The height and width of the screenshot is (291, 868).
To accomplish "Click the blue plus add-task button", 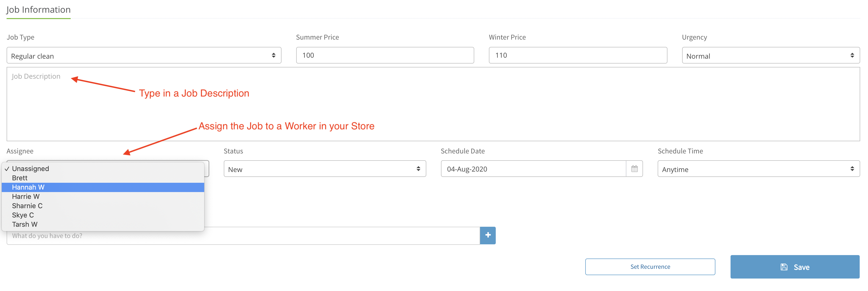I will (x=488, y=236).
